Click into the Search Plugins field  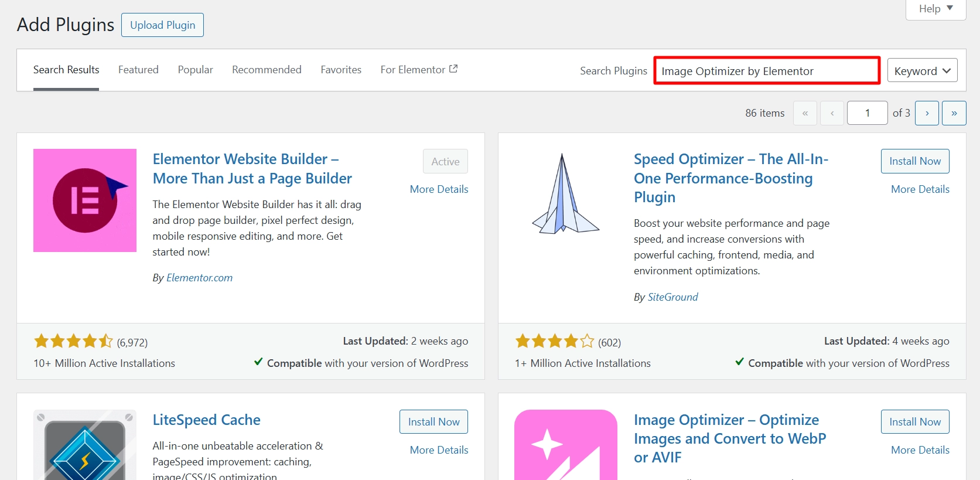[x=767, y=70]
